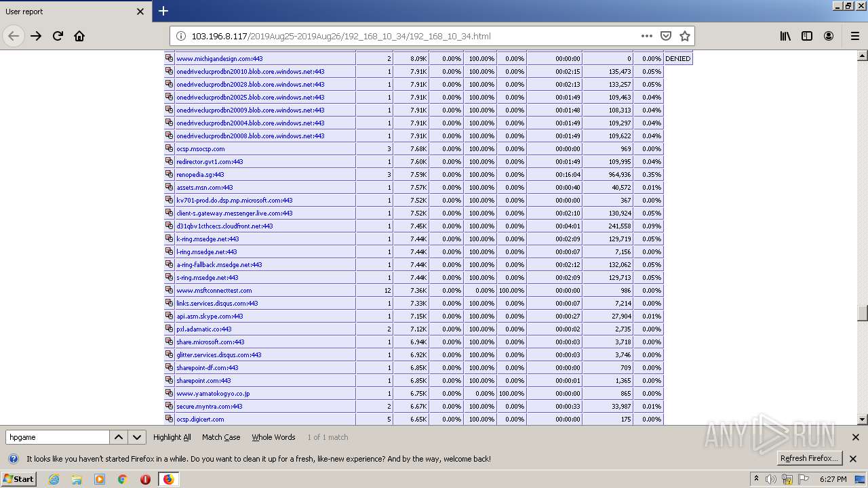Open a new browser tab
Image resolution: width=868 pixels, height=488 pixels.
(163, 11)
